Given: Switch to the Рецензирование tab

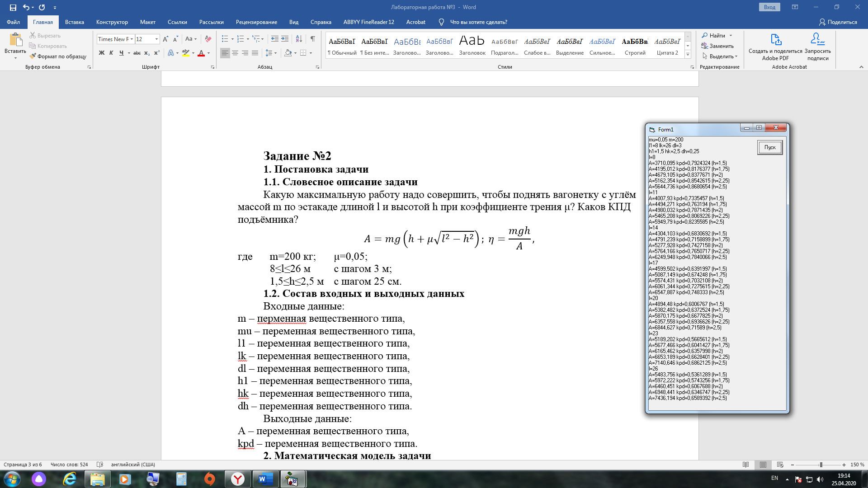Looking at the screenshot, I should click(256, 22).
